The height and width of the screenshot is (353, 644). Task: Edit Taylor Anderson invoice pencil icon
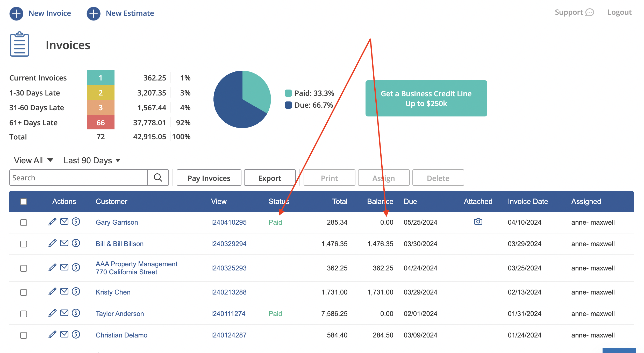[52, 313]
